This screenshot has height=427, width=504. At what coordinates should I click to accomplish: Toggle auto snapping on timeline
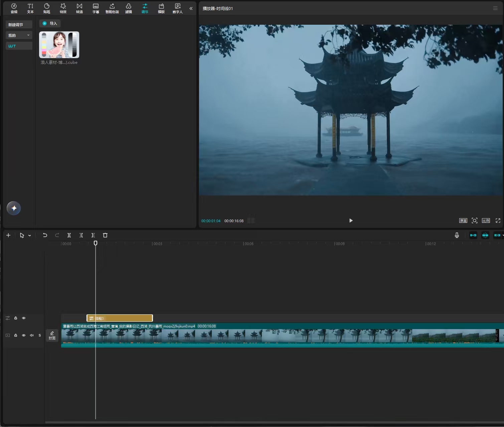point(485,235)
